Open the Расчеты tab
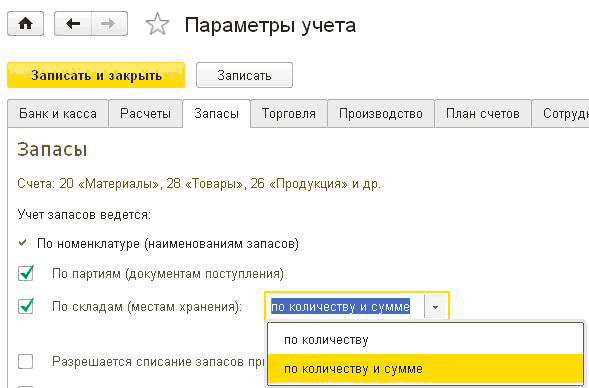The height and width of the screenshot is (388, 589). (x=145, y=113)
